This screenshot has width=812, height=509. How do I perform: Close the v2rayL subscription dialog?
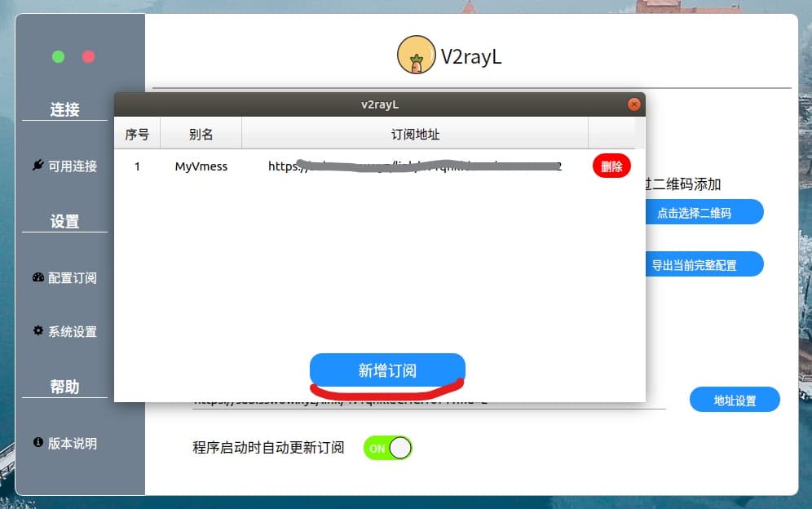(633, 104)
